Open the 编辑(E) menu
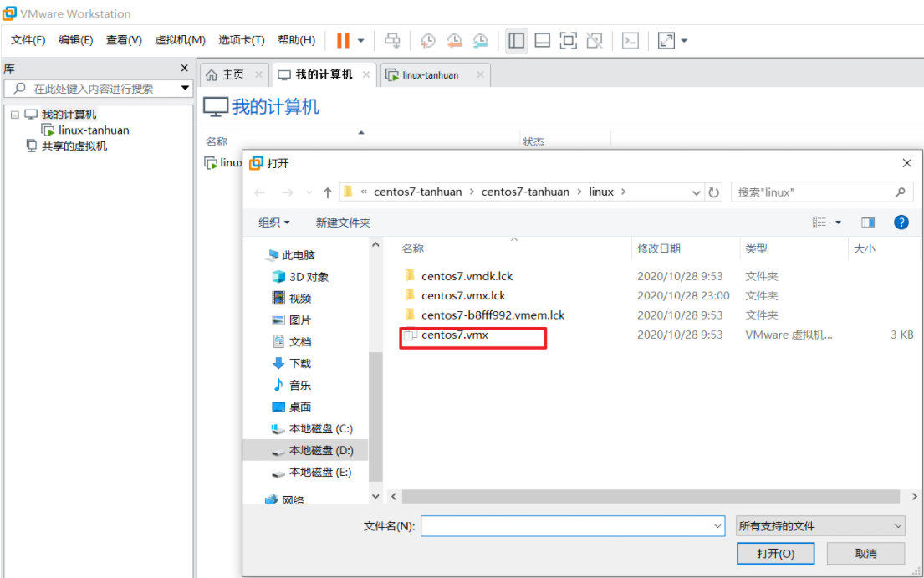Image resolution: width=924 pixels, height=578 pixels. point(75,40)
